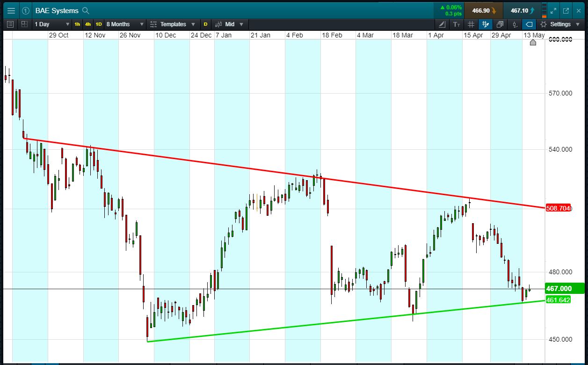
Task: Search for a product using the magnifier icon
Action: point(85,10)
